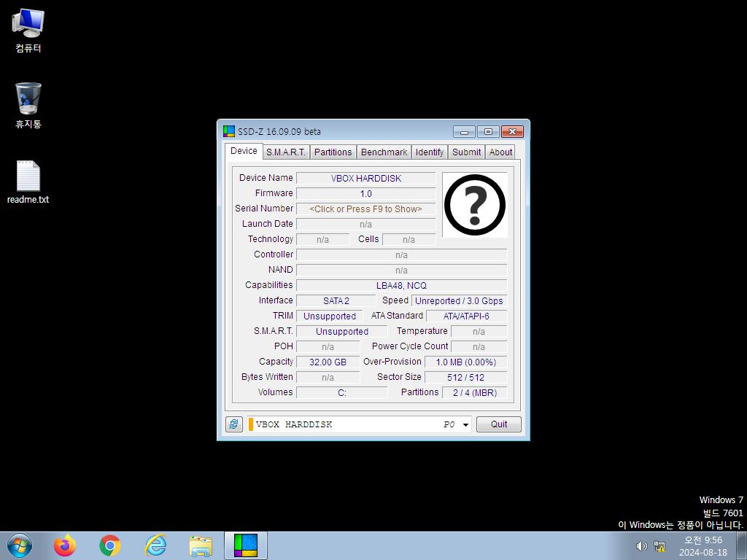The image size is (747, 560).
Task: Click the NAND n/a field
Action: coord(402,271)
